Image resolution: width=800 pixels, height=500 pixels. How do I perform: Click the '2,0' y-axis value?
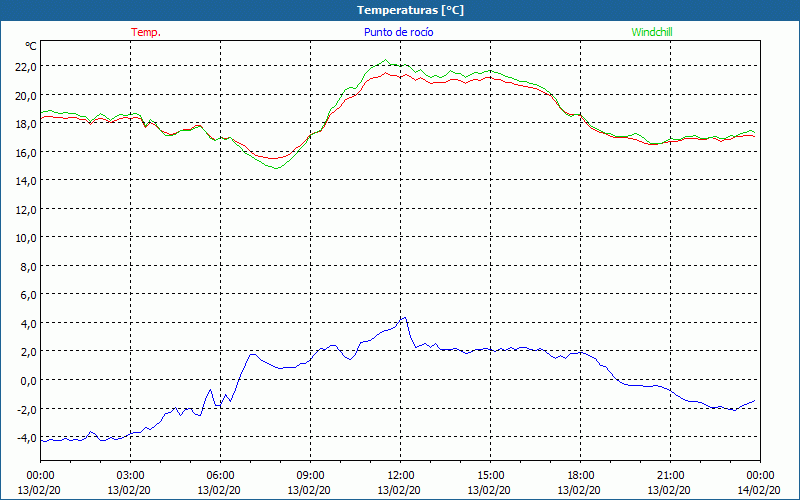[29, 352]
